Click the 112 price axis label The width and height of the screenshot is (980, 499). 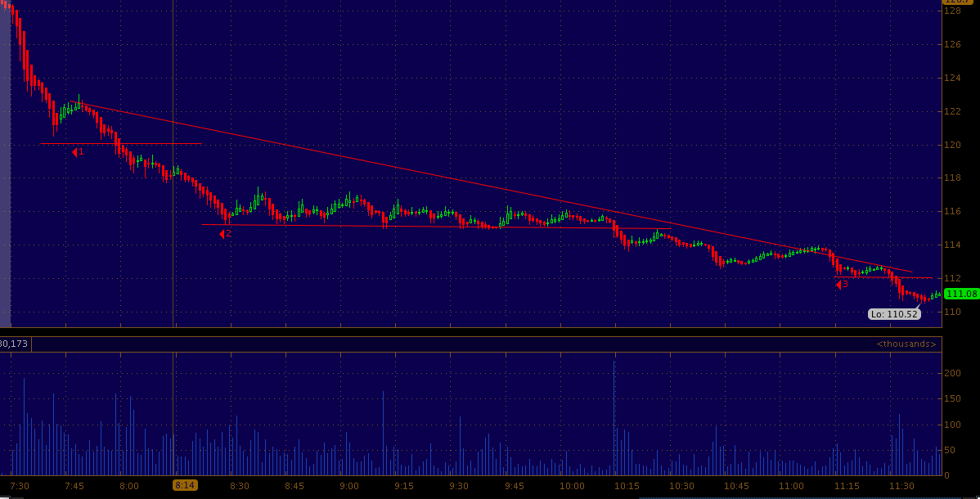point(952,277)
